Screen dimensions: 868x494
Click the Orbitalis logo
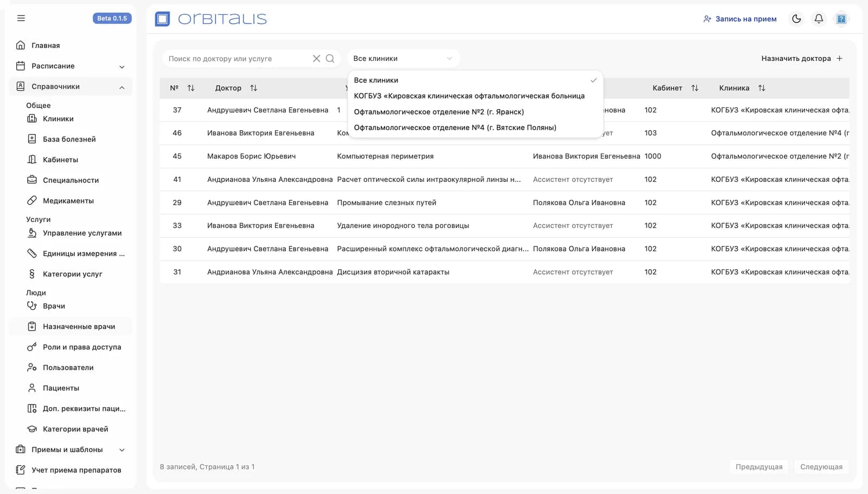(211, 19)
